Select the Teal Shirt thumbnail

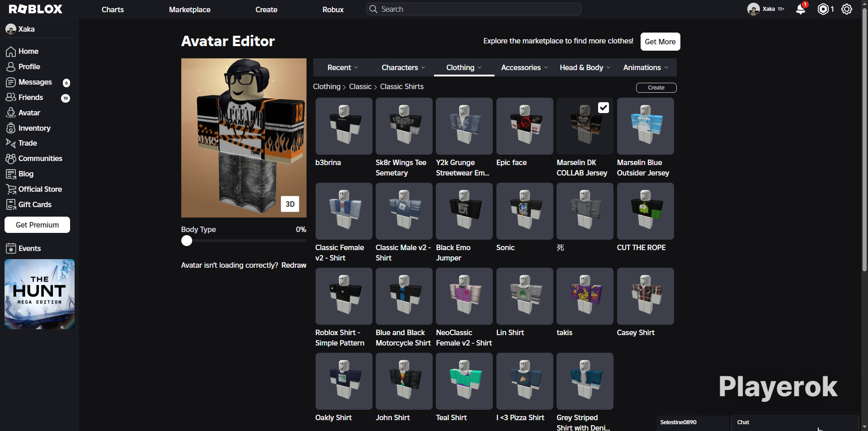(464, 381)
